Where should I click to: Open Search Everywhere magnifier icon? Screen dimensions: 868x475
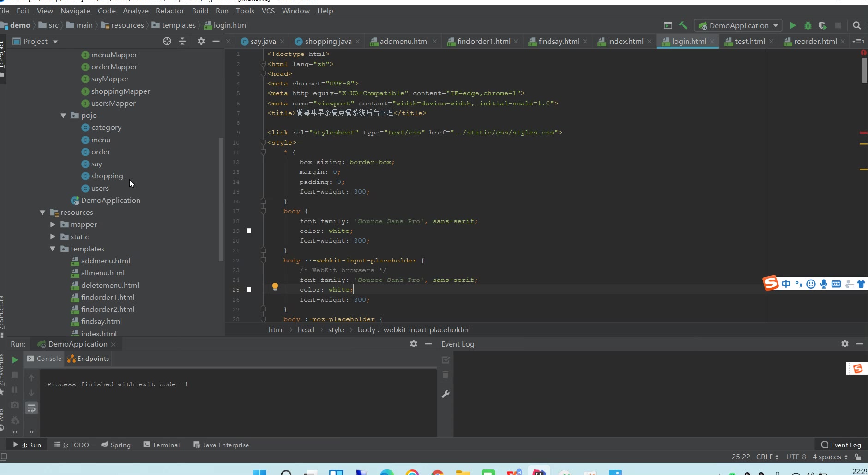click(856, 26)
